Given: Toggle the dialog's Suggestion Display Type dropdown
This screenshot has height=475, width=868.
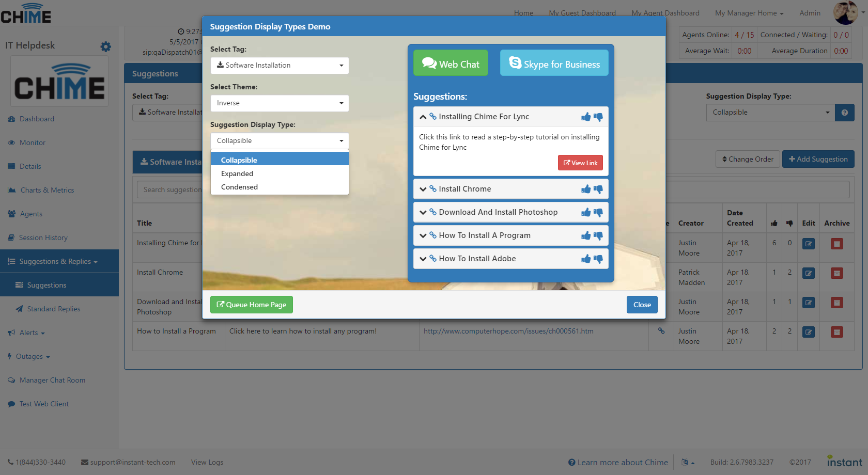Looking at the screenshot, I should tap(280, 141).
